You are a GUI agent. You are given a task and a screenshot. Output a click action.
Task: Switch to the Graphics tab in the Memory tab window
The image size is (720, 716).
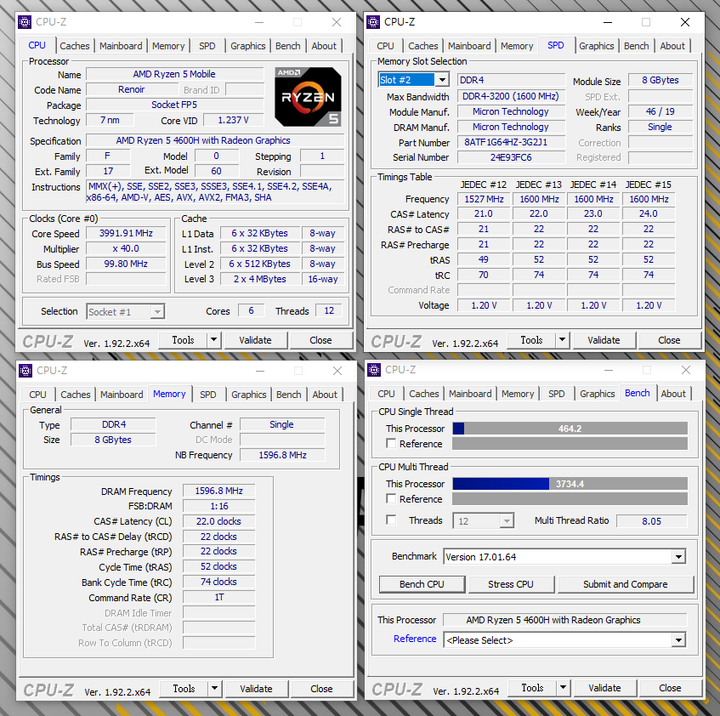pos(248,395)
